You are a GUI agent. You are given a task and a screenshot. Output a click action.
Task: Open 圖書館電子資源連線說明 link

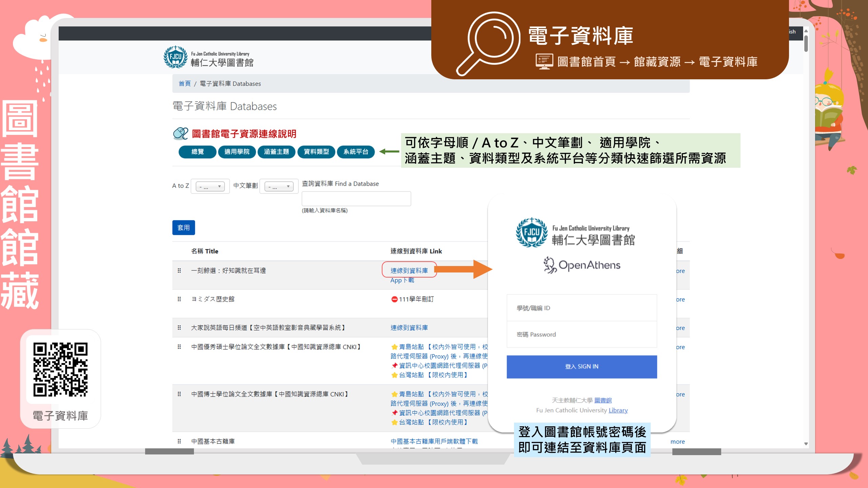pyautogui.click(x=244, y=134)
